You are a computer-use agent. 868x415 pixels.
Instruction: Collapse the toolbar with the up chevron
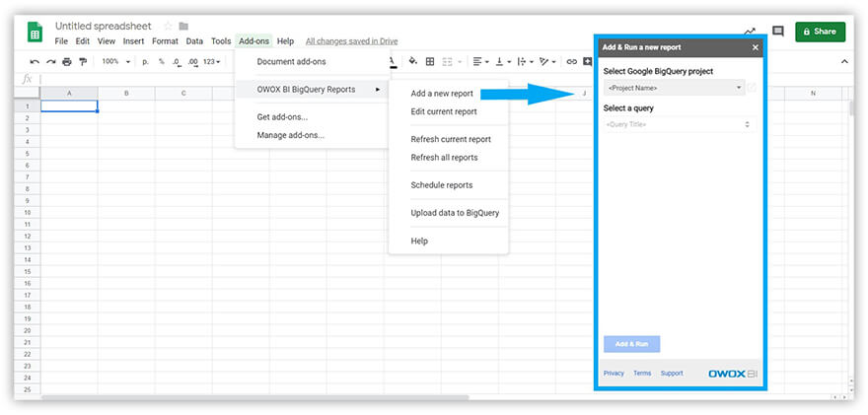pos(844,62)
